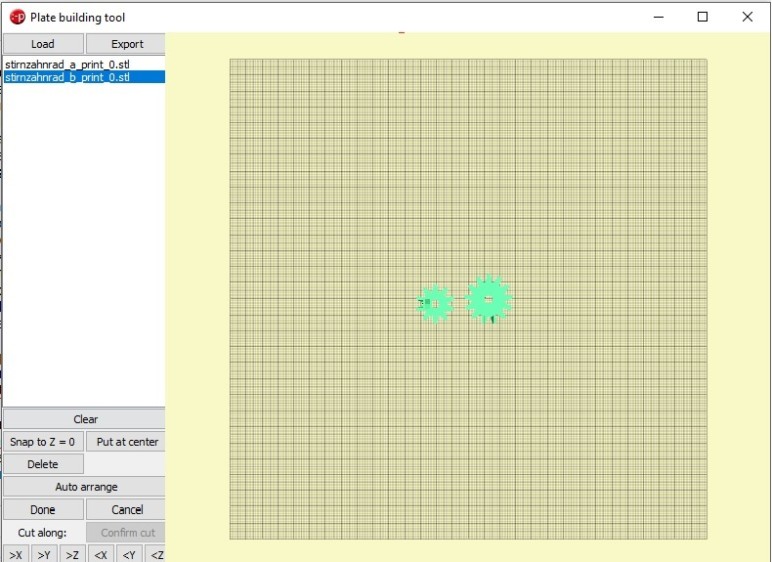Confirm the plate with Done
This screenshot has height=562, width=772.
[x=42, y=510]
